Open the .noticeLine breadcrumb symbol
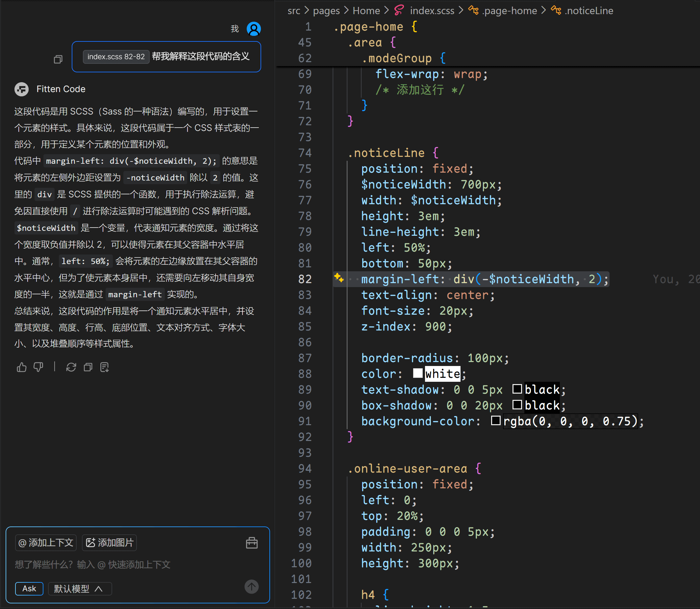This screenshot has width=700, height=609. tap(588, 11)
